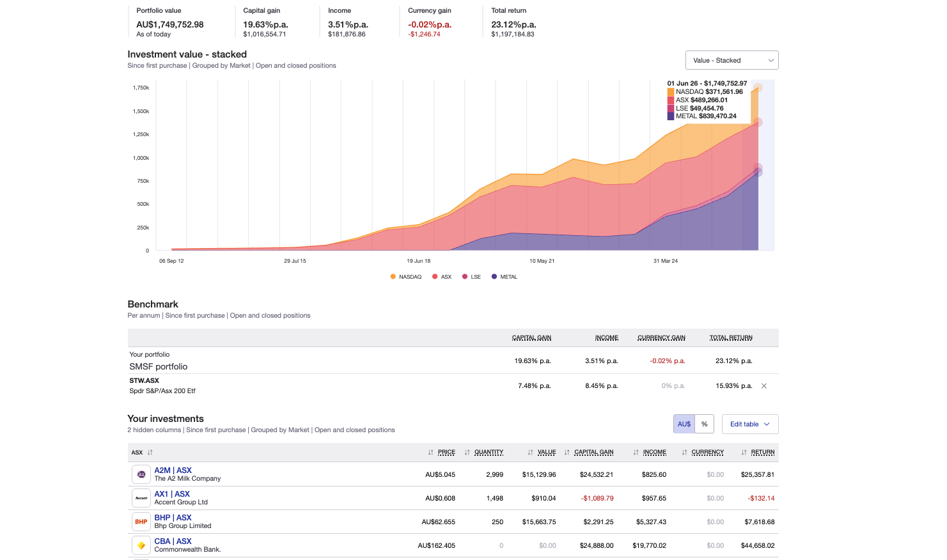Click INCOME header in Benchmark table
Image resolution: width=947 pixels, height=560 pixels.
[x=607, y=338]
